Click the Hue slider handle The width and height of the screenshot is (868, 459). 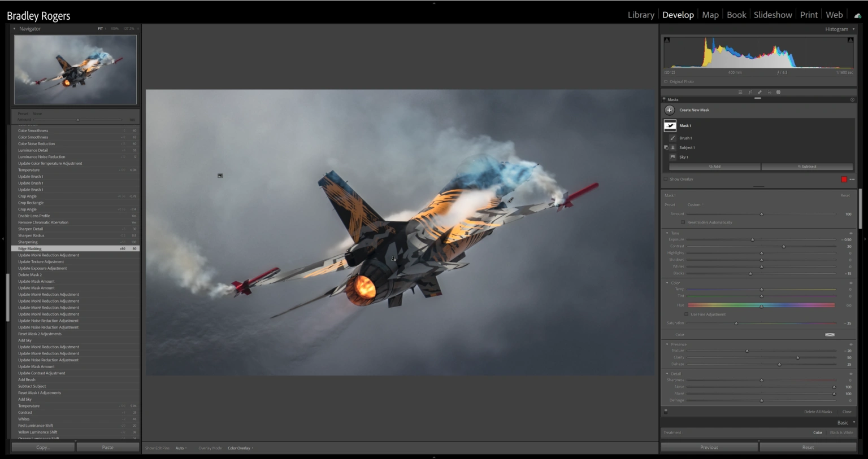(x=761, y=305)
